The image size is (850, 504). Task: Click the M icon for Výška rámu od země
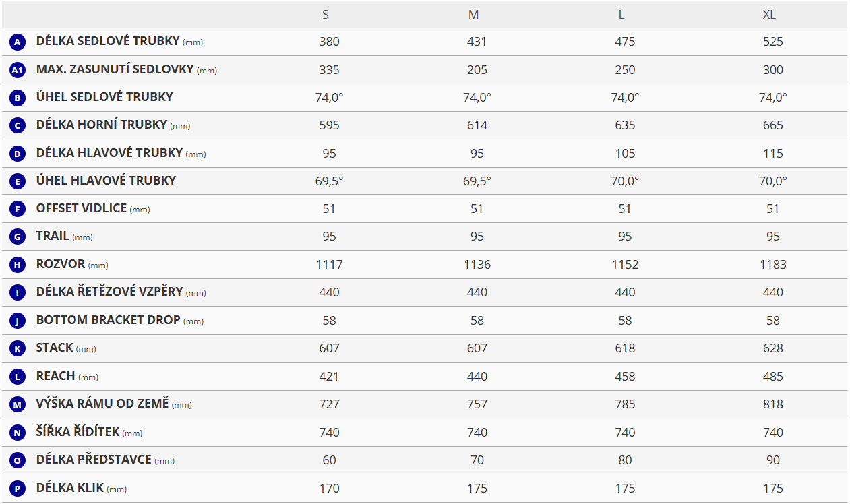[x=18, y=404]
